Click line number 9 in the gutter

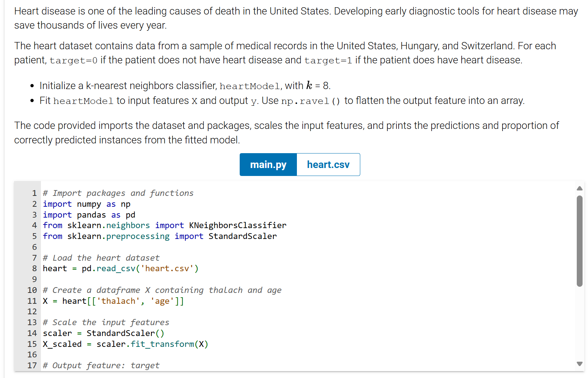pyautogui.click(x=34, y=280)
